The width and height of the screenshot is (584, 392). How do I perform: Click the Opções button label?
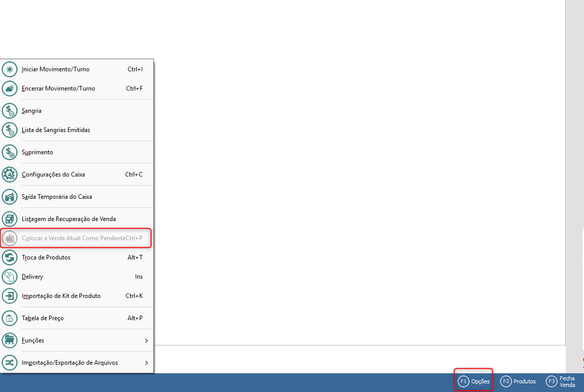480,381
